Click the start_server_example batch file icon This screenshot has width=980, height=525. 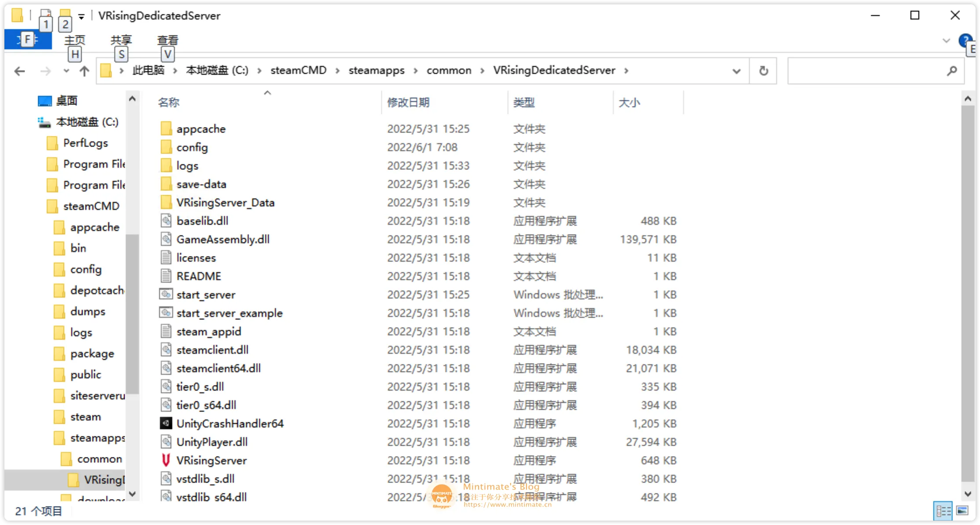pos(166,313)
